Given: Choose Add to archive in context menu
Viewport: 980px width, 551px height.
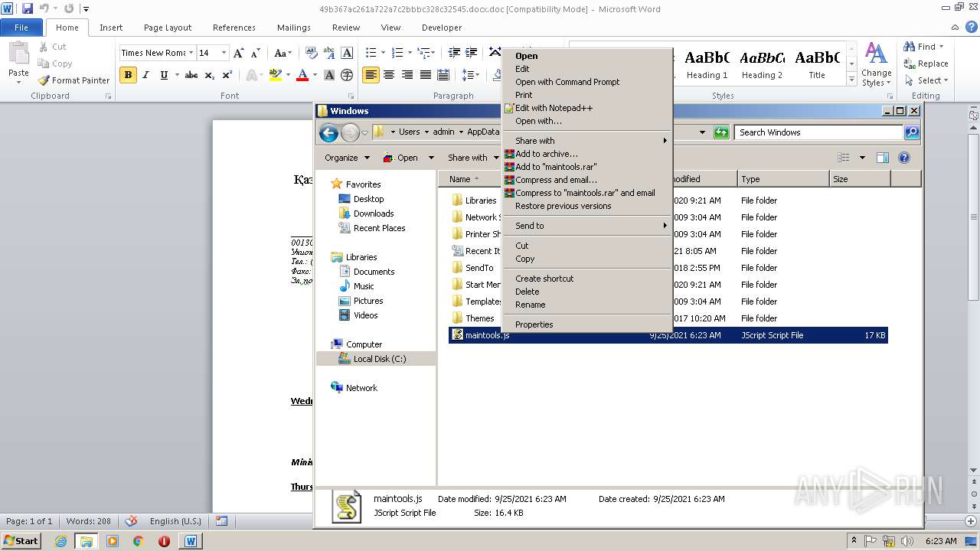Looking at the screenshot, I should tap(586, 154).
